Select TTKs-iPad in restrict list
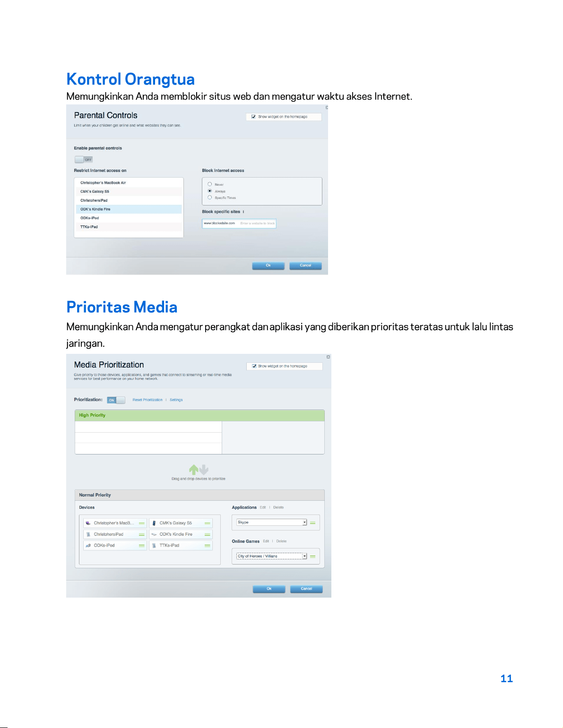563x728 pixels. click(x=129, y=227)
